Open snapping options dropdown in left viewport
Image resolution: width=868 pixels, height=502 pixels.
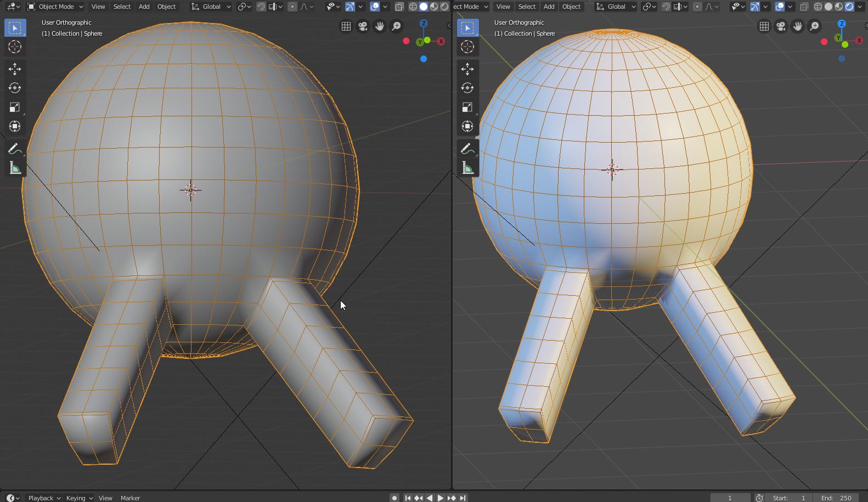[276, 7]
